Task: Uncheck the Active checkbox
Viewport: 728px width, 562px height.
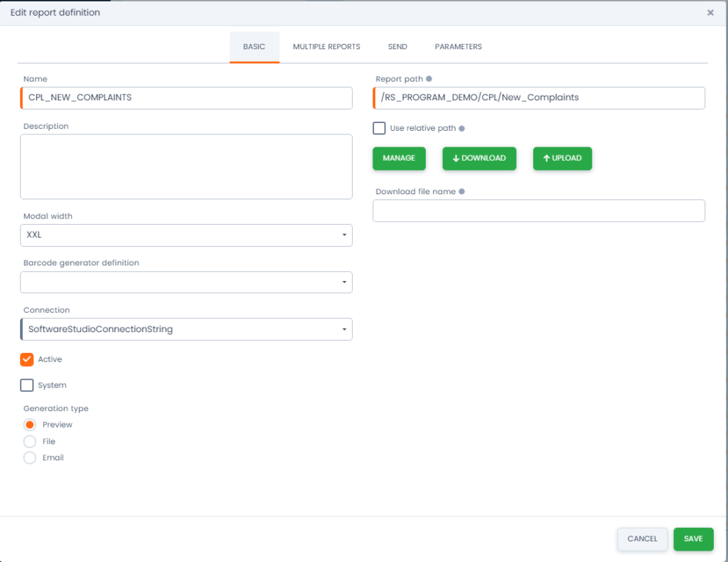Action: click(27, 360)
